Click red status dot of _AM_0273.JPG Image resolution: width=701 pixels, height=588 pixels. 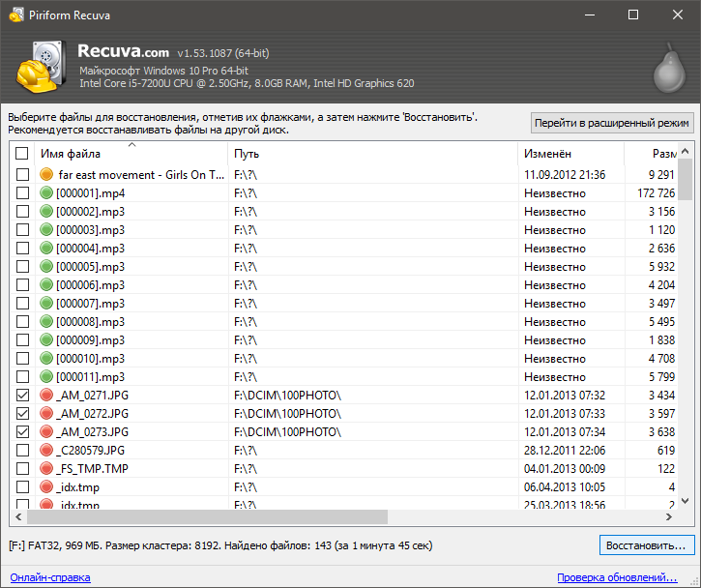coord(46,431)
